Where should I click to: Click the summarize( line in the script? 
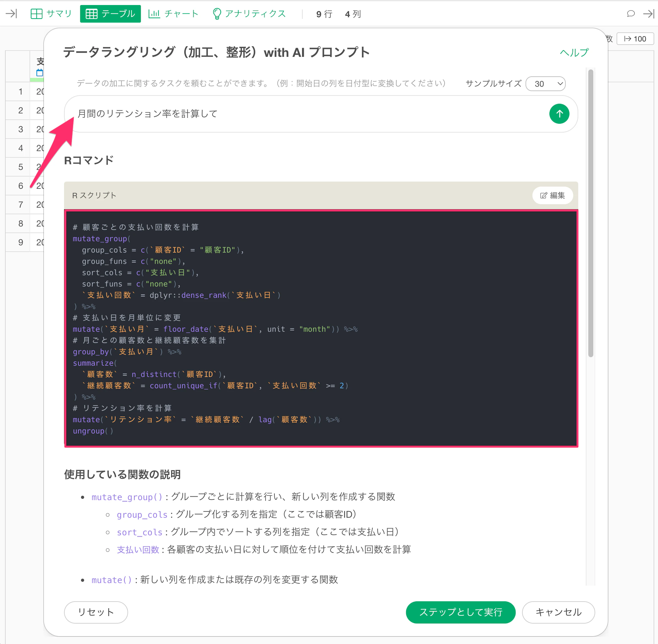[x=94, y=363]
